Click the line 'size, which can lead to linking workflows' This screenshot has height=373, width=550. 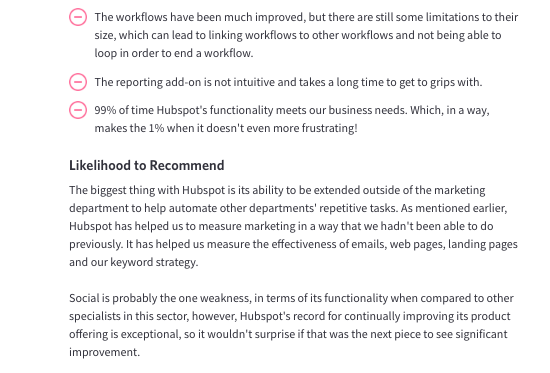[x=297, y=35]
